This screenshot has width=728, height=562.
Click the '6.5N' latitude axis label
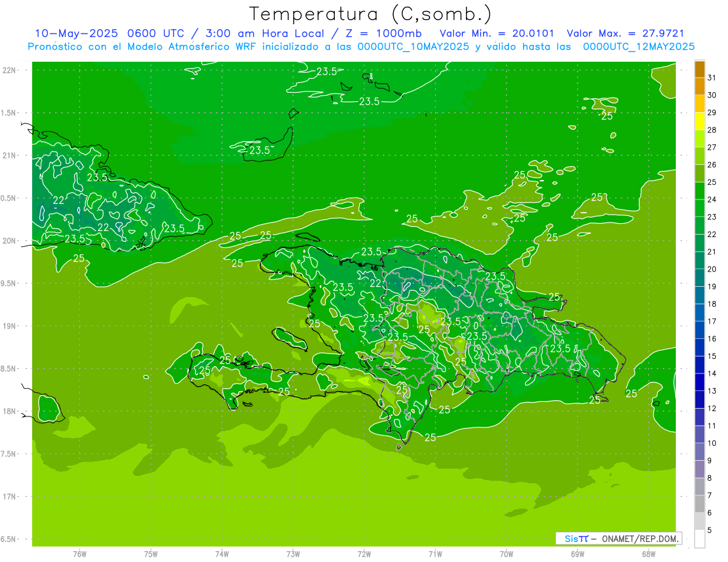[8, 539]
